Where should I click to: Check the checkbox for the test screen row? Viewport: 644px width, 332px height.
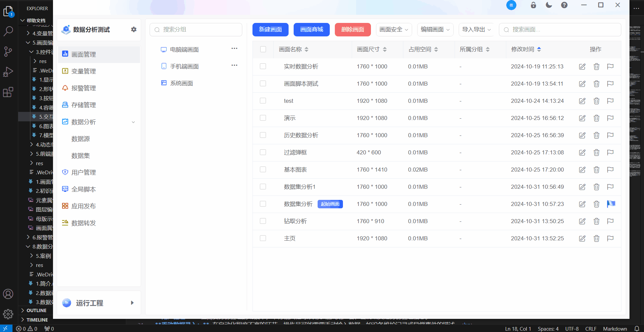(263, 100)
